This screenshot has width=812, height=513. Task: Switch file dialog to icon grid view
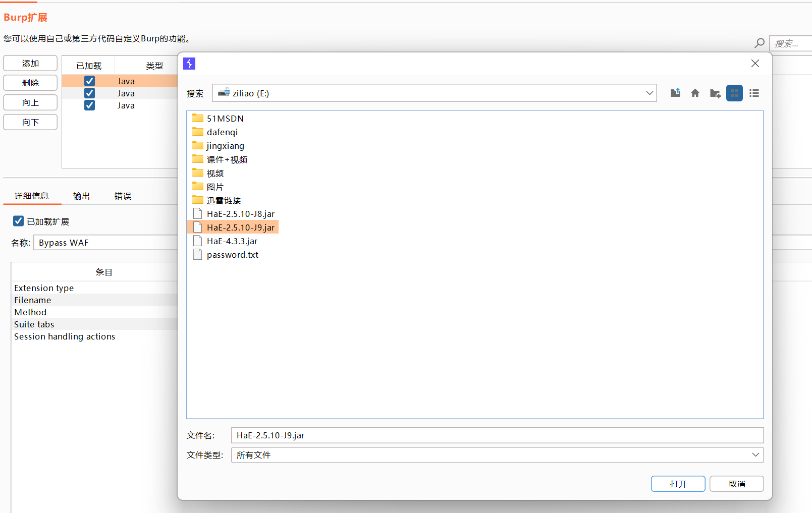click(734, 93)
